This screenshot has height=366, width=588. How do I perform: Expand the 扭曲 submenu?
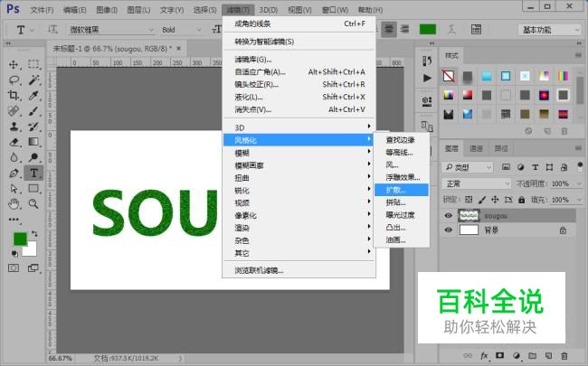click(299, 177)
